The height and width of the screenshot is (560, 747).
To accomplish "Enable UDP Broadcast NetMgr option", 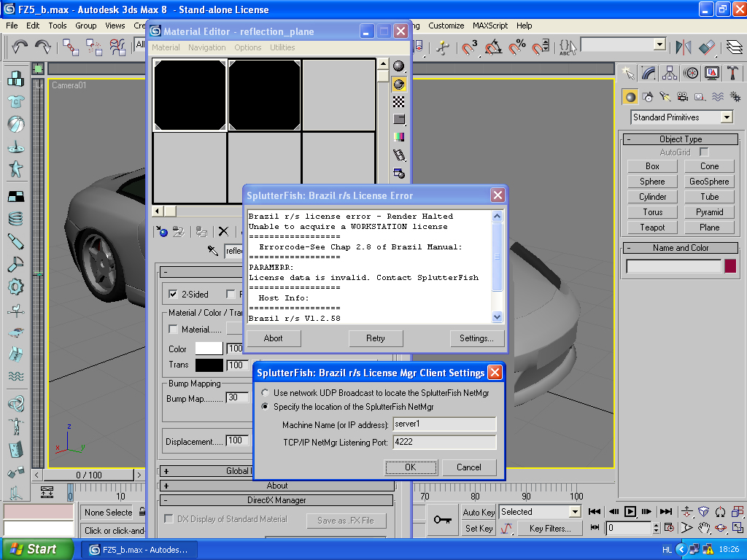I will tap(266, 393).
